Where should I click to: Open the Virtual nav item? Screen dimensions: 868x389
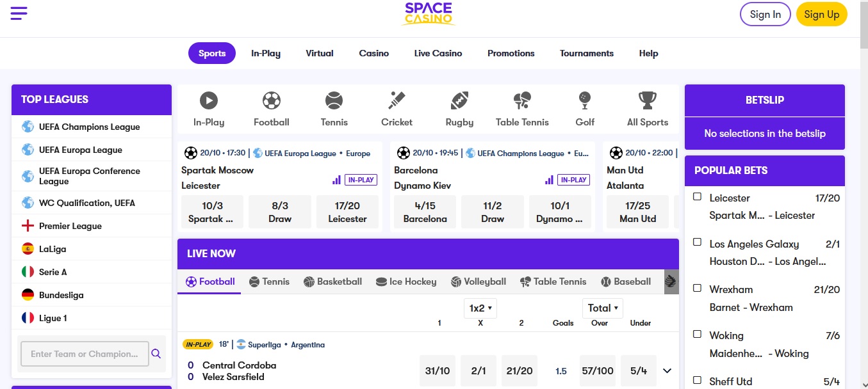point(320,53)
